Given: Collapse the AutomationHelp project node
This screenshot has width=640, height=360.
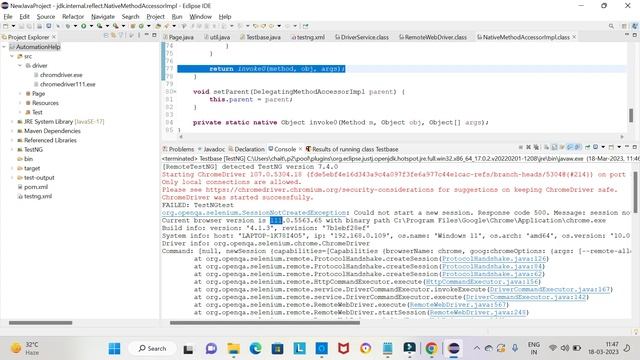Looking at the screenshot, I should 4,47.
